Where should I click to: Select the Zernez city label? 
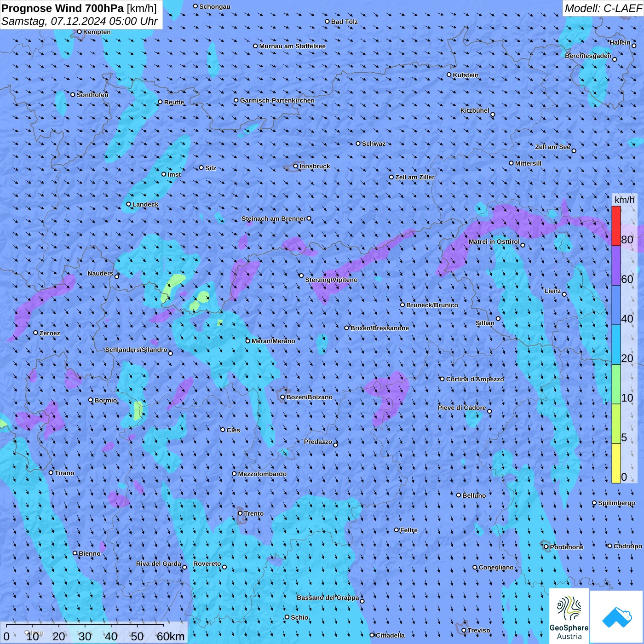(x=50, y=333)
